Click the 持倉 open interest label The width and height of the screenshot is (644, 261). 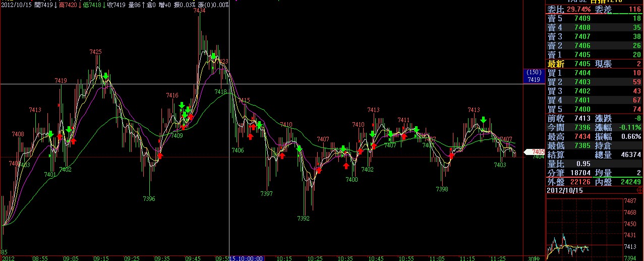604,145
